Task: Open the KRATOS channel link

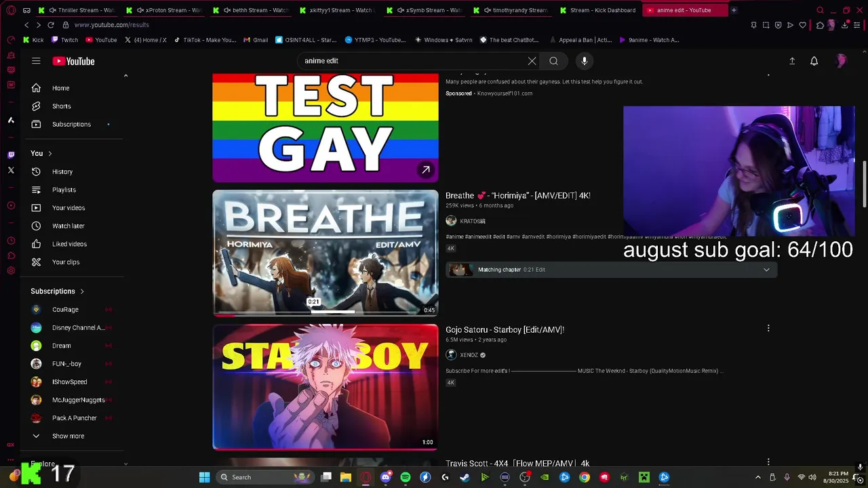Action: (473, 221)
